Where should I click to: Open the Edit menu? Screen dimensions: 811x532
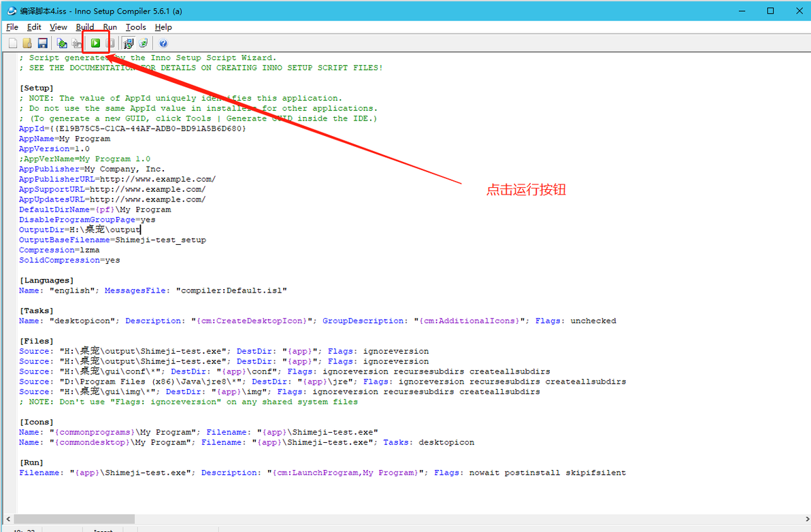tap(34, 27)
